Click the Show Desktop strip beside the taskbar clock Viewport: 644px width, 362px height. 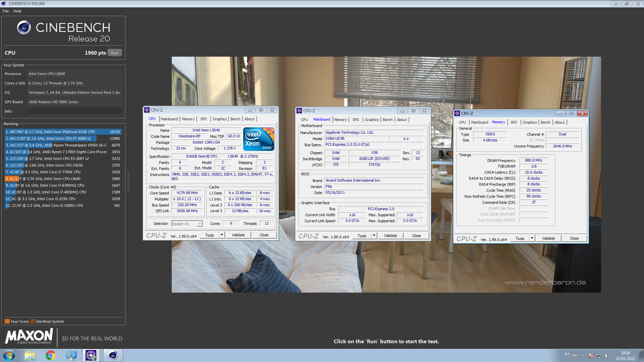pyautogui.click(x=641, y=355)
